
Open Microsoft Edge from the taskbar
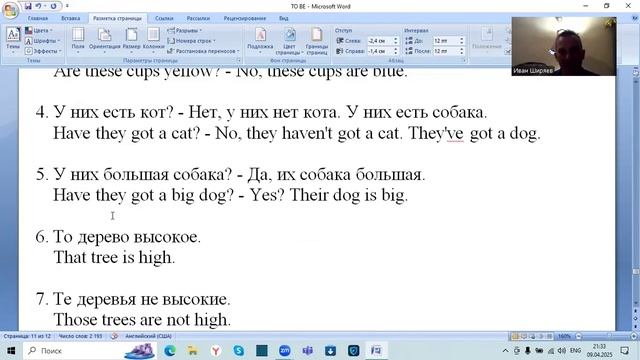(x=170, y=351)
